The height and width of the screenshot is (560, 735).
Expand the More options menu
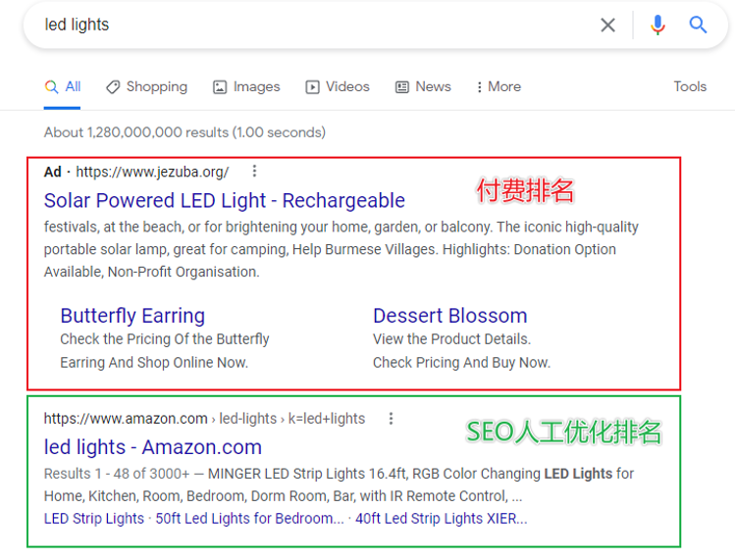coord(498,86)
